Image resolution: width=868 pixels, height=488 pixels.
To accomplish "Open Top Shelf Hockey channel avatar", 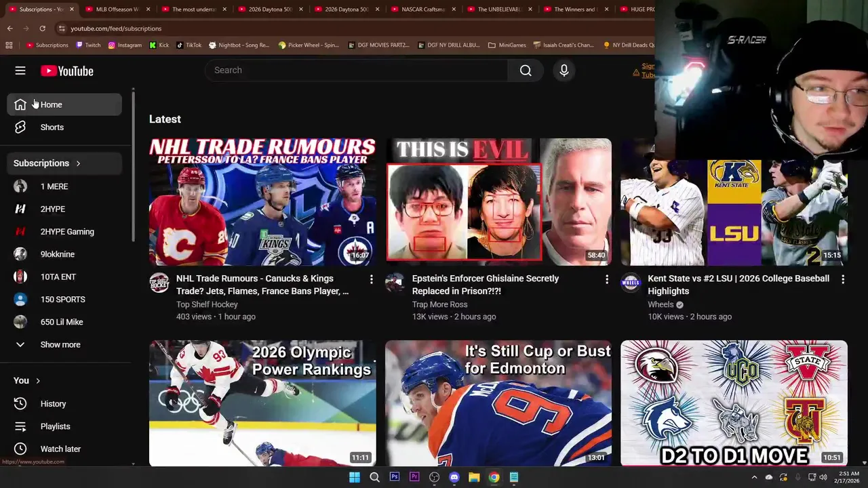I will [x=159, y=283].
